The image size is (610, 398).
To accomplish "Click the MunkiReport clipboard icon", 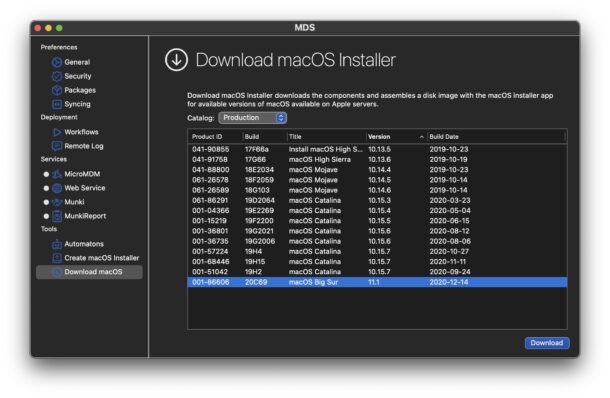I will [57, 216].
